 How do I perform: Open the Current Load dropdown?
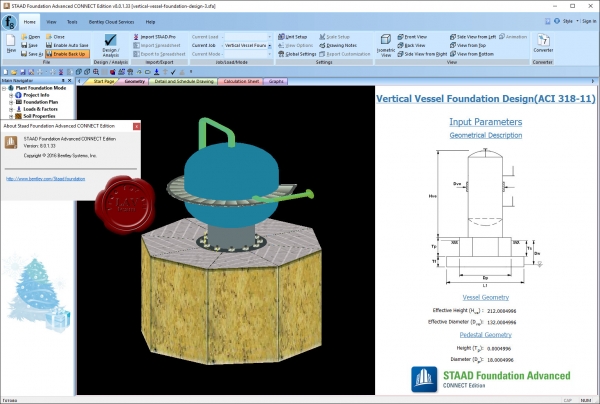coord(269,37)
